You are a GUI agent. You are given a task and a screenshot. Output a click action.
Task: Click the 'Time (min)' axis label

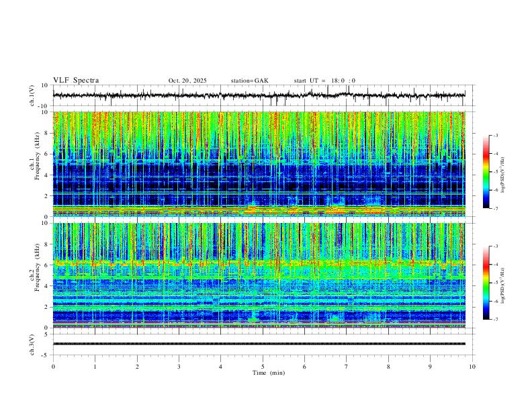pyautogui.click(x=269, y=373)
